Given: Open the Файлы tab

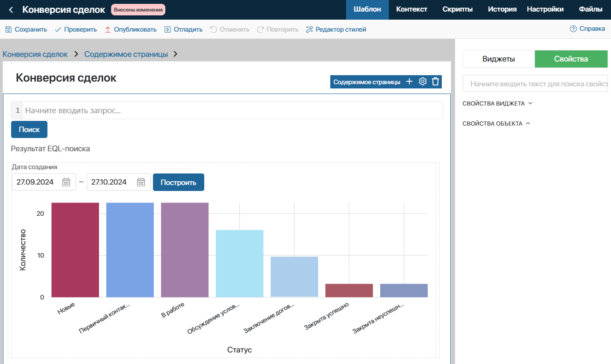Looking at the screenshot, I should 591,9.
